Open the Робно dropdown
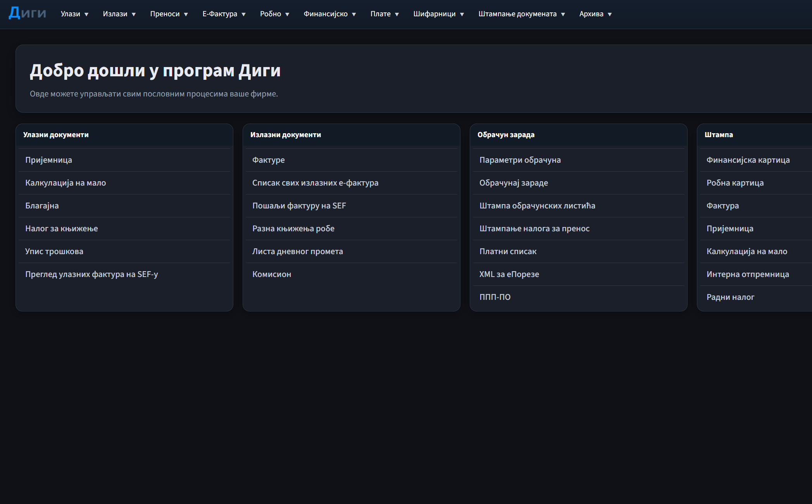 pos(274,14)
